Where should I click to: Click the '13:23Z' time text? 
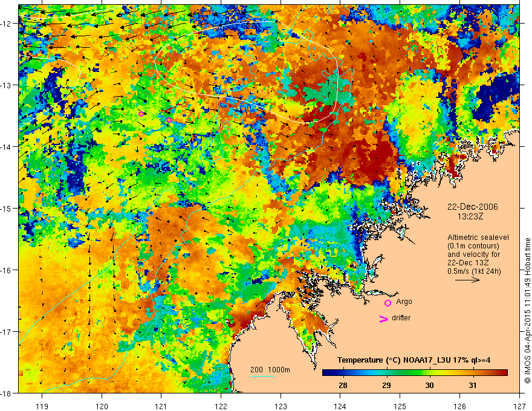click(470, 216)
